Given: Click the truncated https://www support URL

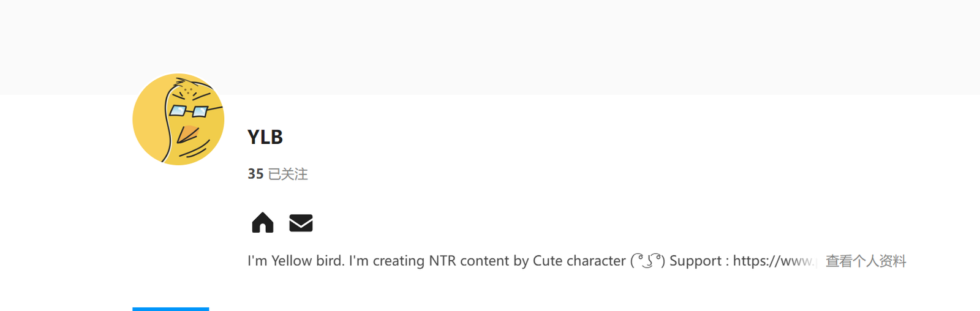Looking at the screenshot, I should (773, 261).
